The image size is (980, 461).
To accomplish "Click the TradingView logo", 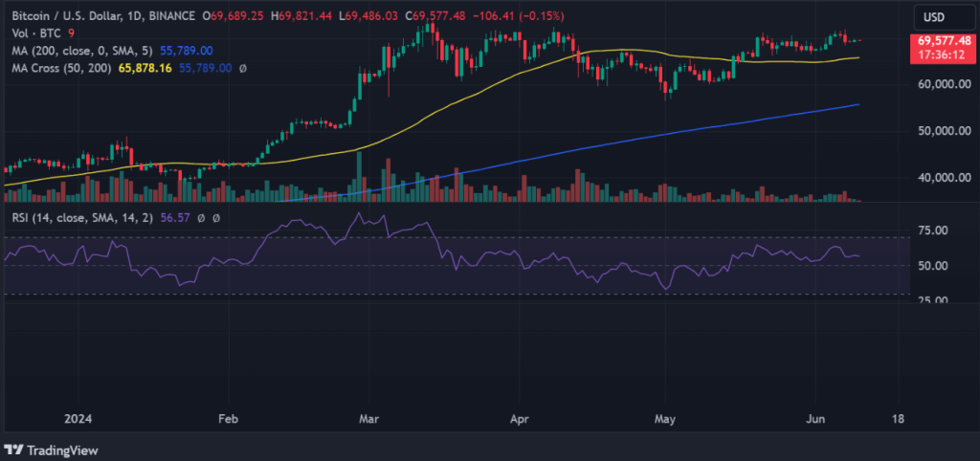I will tap(52, 450).
